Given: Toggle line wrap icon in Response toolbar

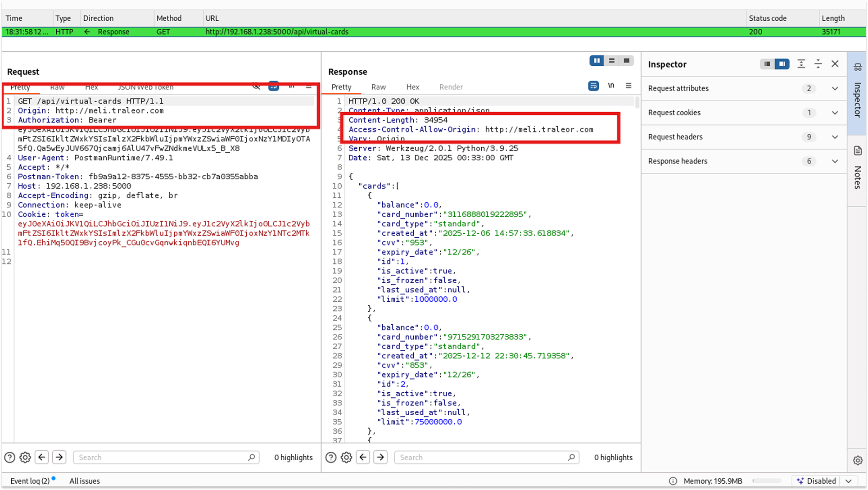Looking at the screenshot, I should [x=593, y=86].
